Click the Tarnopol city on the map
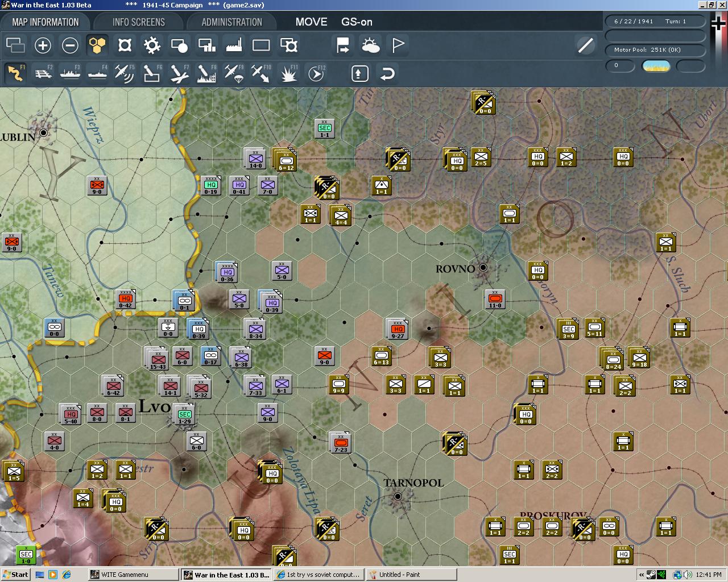The image size is (728, 582). [x=398, y=496]
